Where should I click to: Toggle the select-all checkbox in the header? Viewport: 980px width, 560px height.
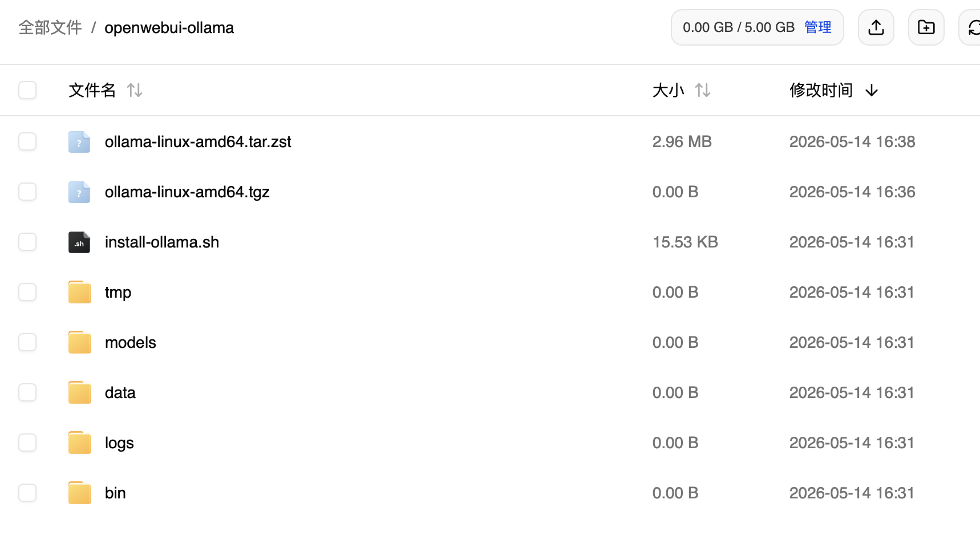[x=27, y=90]
